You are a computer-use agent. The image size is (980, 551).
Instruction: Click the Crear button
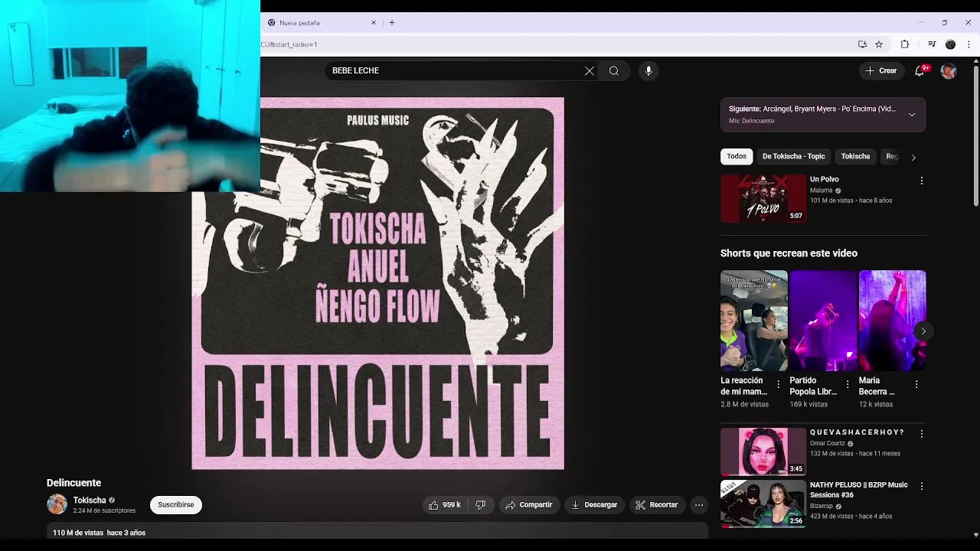coord(881,70)
